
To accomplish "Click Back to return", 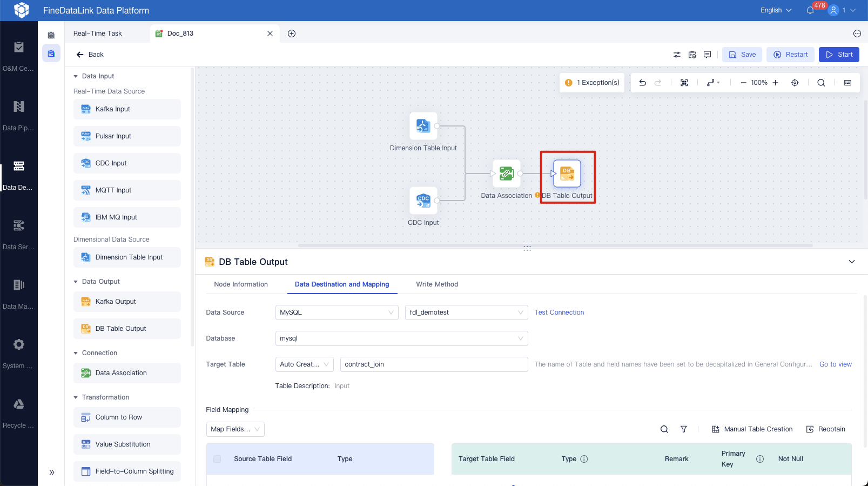I will [x=90, y=55].
